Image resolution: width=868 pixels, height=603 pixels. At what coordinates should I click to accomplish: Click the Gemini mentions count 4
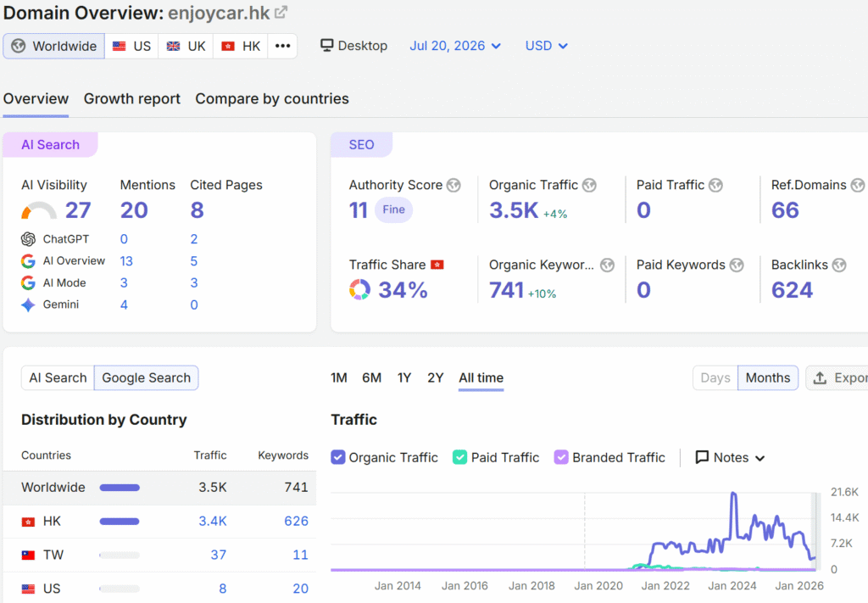click(124, 305)
